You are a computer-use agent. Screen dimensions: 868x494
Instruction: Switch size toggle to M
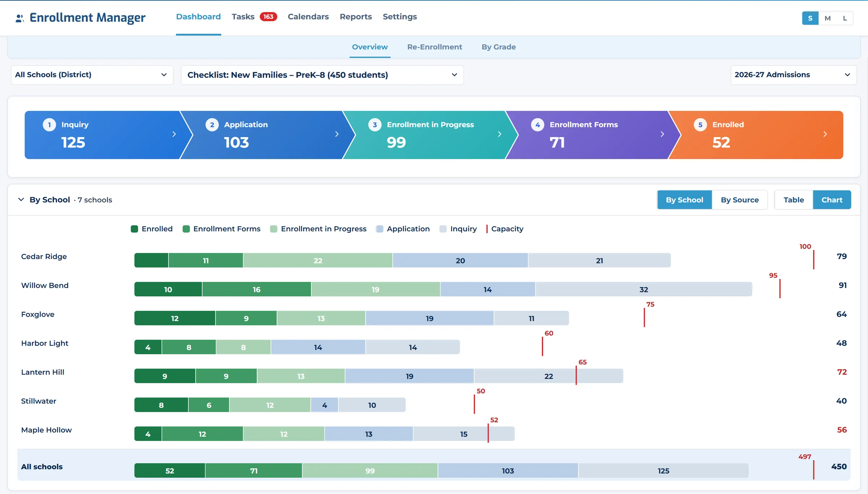tap(827, 18)
